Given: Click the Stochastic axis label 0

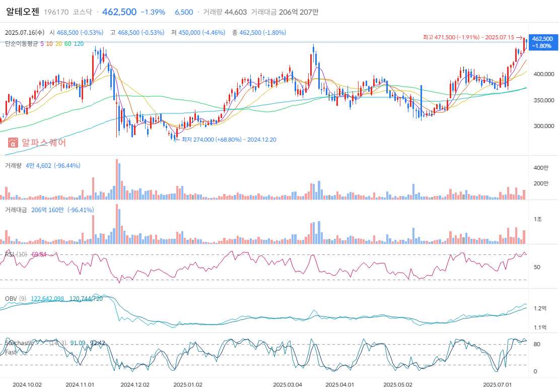Looking at the screenshot, I should [535, 371].
